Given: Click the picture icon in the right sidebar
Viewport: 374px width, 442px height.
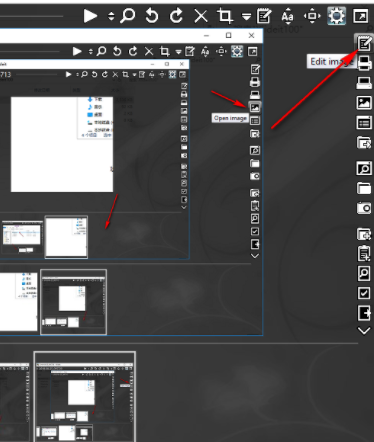Looking at the screenshot, I should (x=364, y=103).
